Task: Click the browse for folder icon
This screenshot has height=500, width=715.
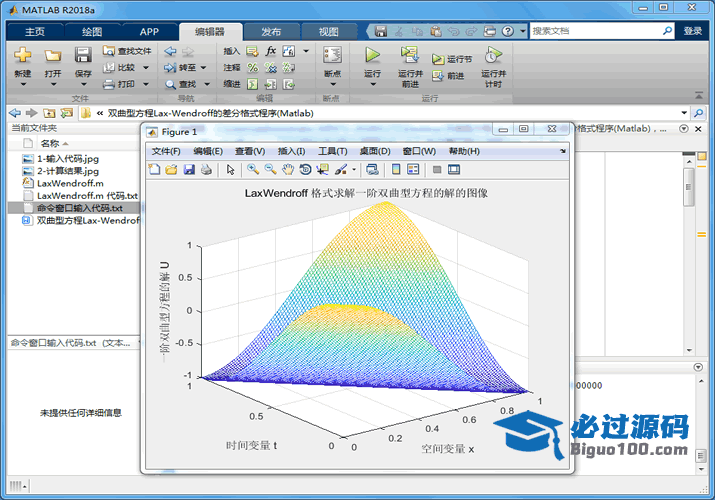Action: (67, 113)
